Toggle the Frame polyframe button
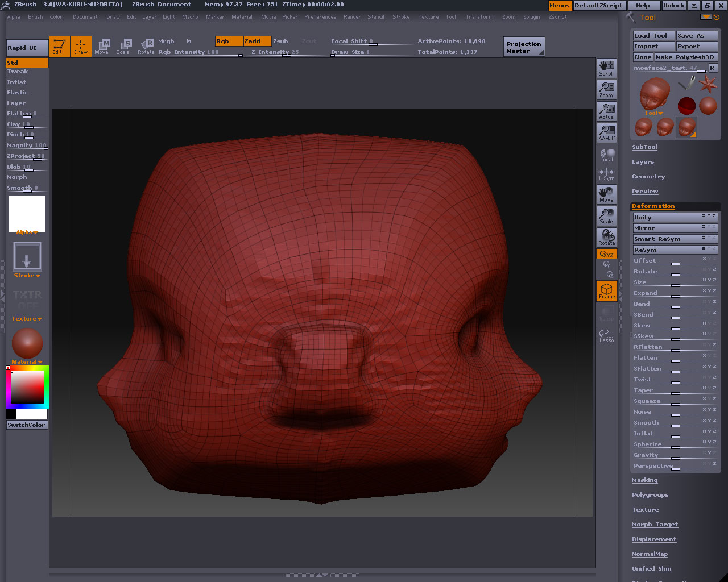This screenshot has width=728, height=582. coord(606,291)
